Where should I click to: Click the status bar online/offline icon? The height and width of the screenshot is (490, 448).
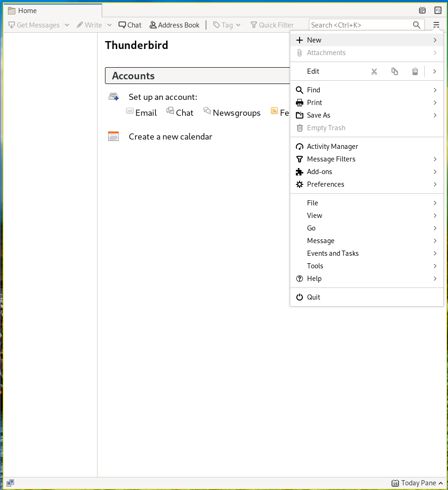point(10,483)
